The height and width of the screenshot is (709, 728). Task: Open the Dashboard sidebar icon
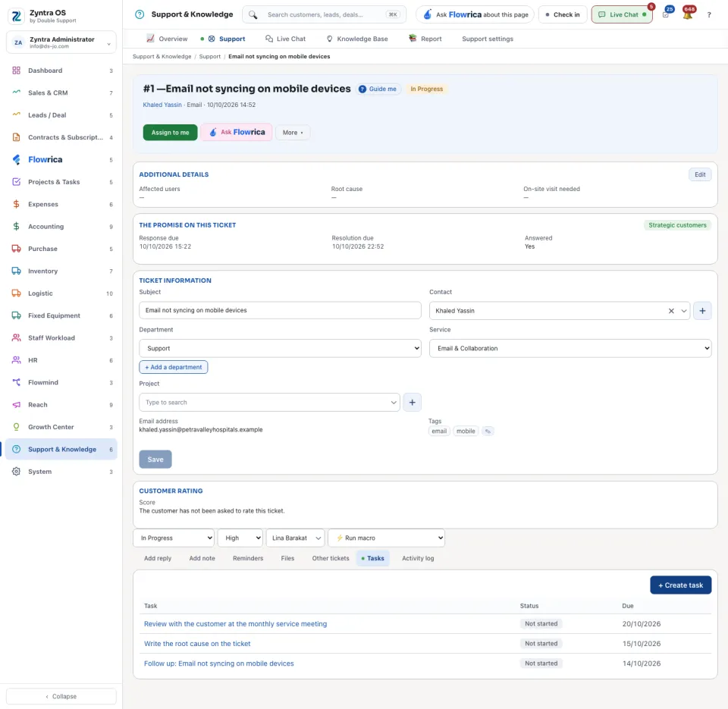16,71
